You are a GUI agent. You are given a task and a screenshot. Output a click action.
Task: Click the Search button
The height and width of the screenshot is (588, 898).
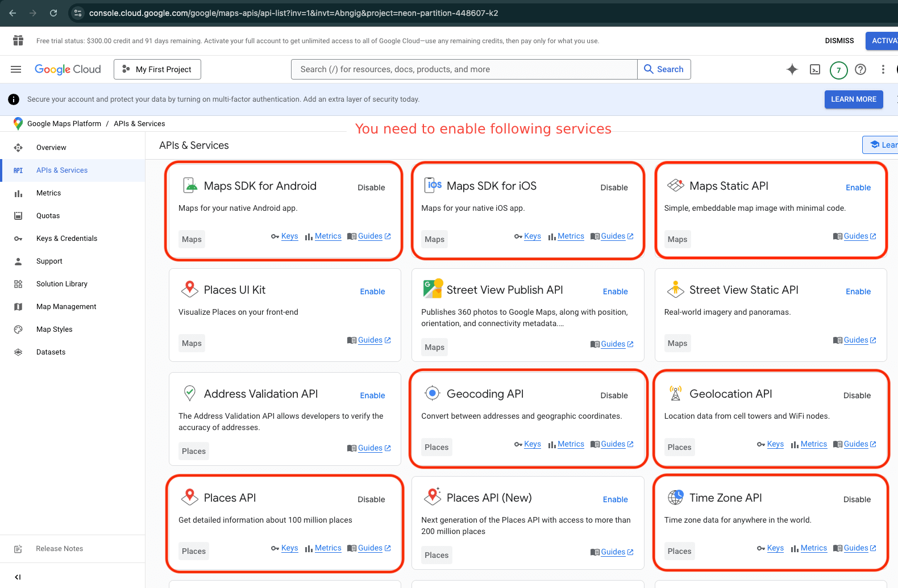pos(664,69)
